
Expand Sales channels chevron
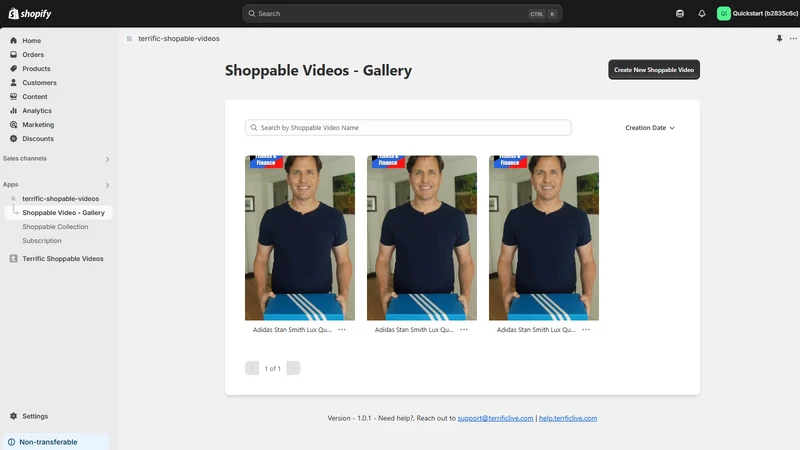(107, 159)
